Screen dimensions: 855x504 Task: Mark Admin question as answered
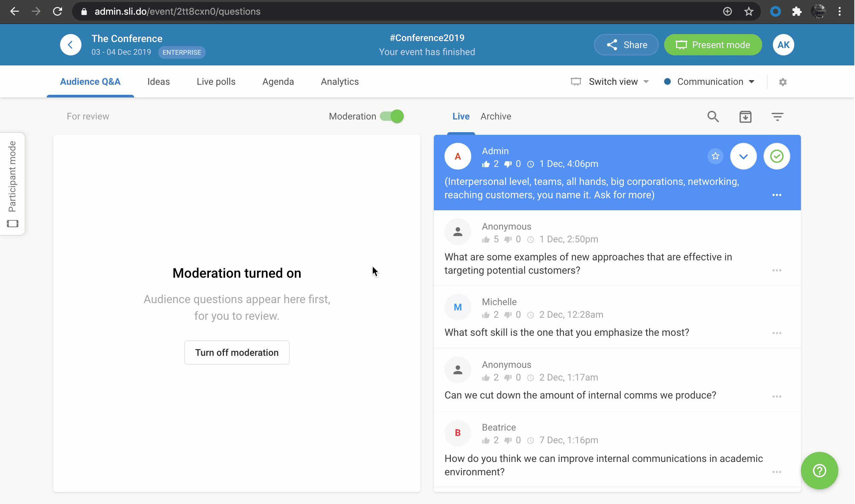pyautogui.click(x=777, y=156)
